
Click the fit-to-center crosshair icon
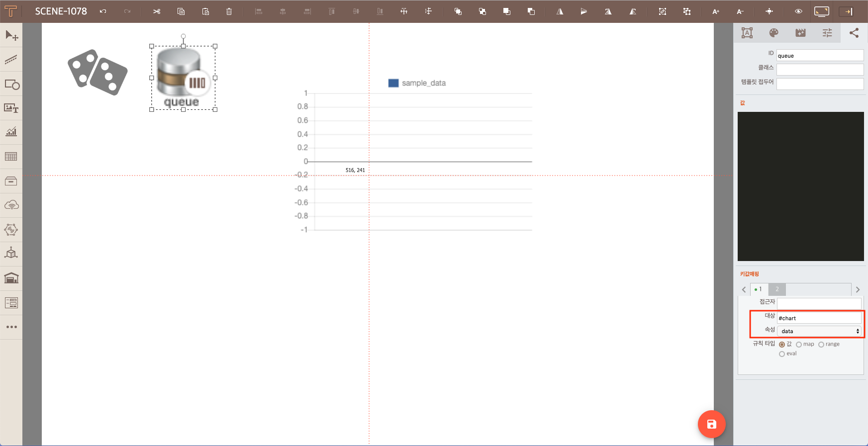tap(769, 11)
